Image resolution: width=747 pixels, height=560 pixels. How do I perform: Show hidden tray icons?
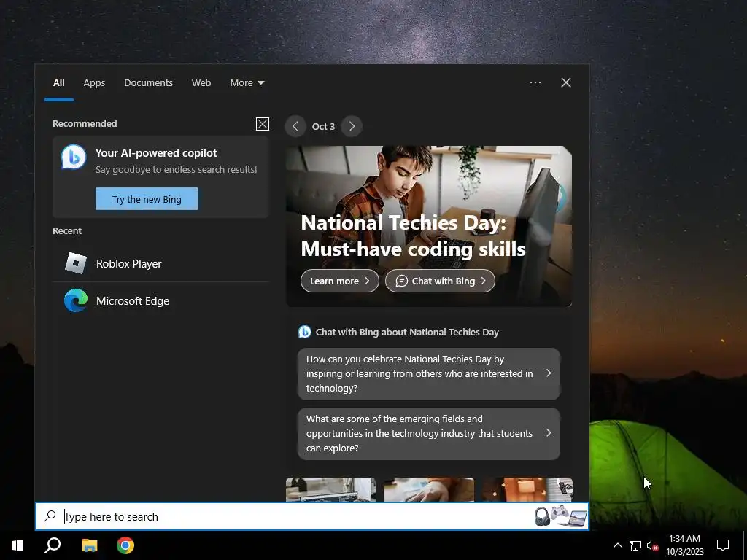[617, 545]
